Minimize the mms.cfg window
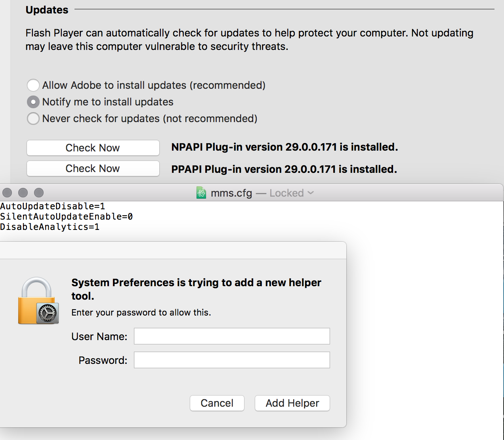 23,193
